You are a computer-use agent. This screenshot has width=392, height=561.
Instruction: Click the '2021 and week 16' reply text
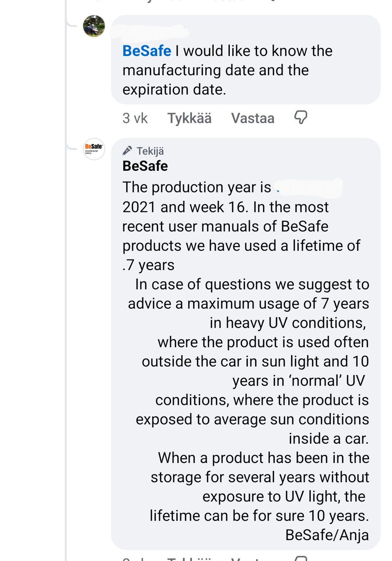click(x=184, y=207)
